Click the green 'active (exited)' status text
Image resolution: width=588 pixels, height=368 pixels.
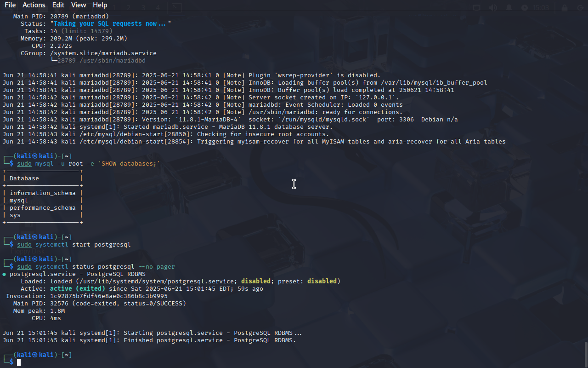[78, 289]
